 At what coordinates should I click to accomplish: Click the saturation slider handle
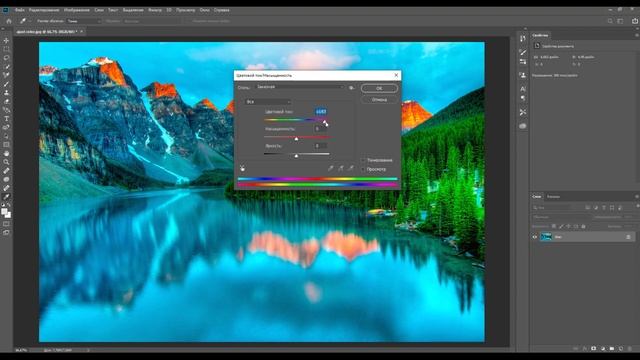click(296, 139)
